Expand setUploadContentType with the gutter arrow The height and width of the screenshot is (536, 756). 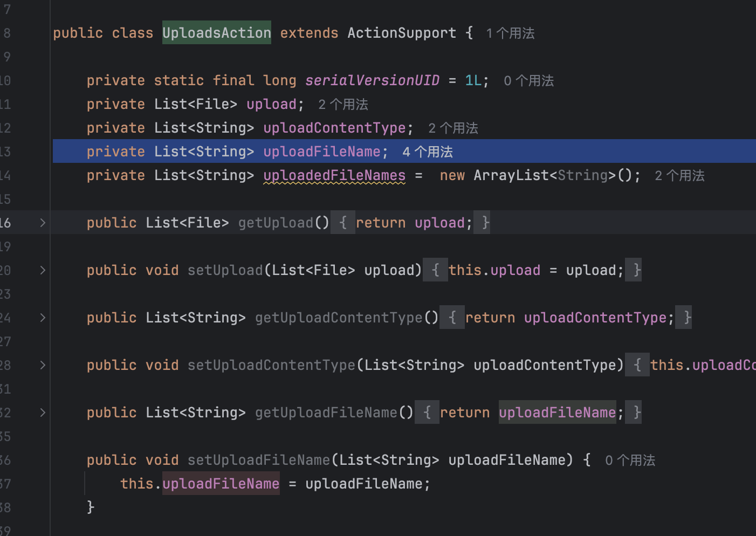pos(43,365)
